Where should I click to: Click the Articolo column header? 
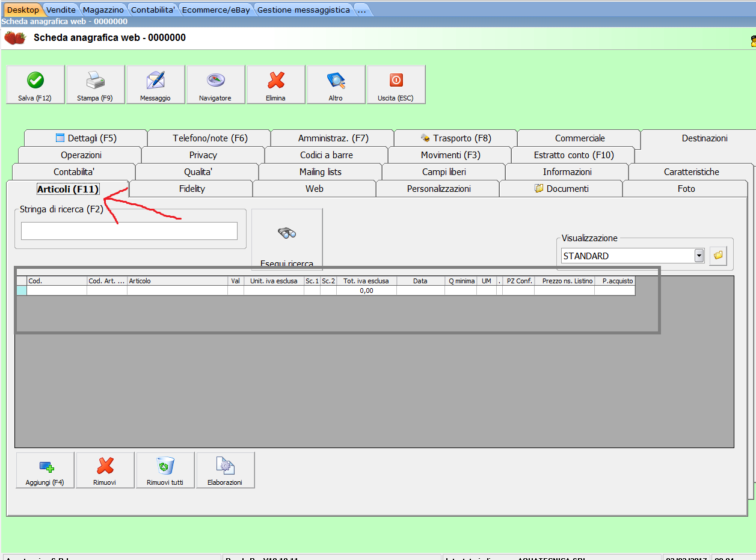[x=177, y=281]
